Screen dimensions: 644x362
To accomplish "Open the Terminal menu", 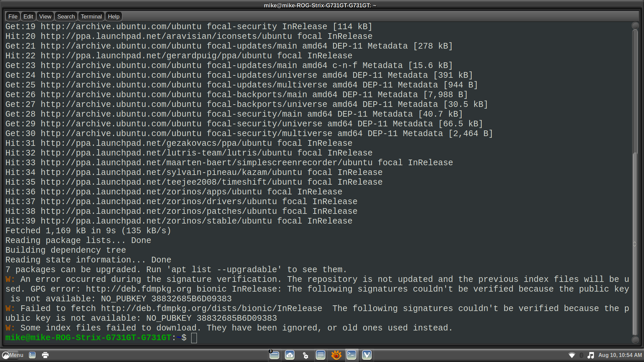I will tap(91, 16).
